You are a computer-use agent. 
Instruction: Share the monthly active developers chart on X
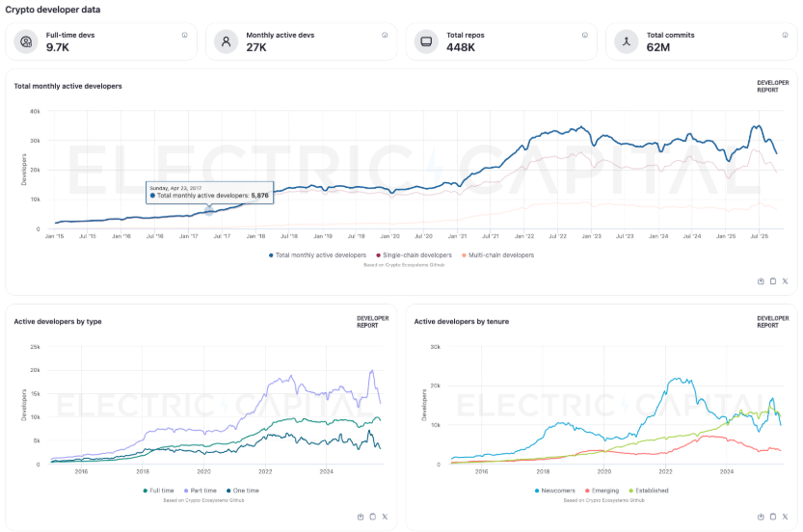click(x=785, y=280)
